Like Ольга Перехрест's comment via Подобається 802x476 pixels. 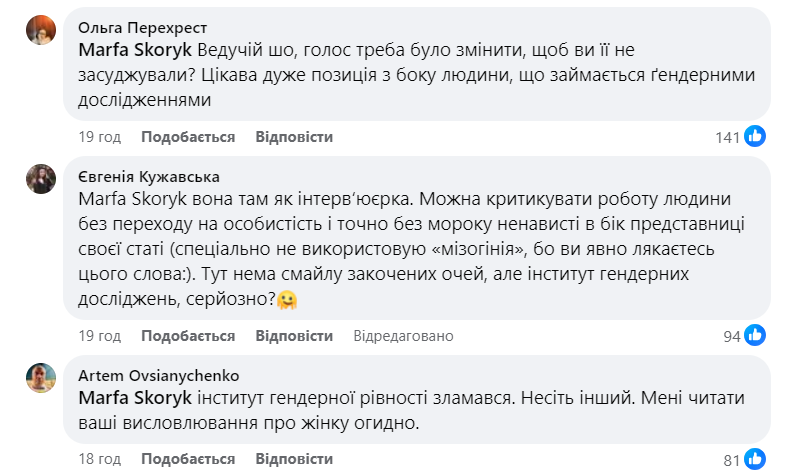pos(188,137)
